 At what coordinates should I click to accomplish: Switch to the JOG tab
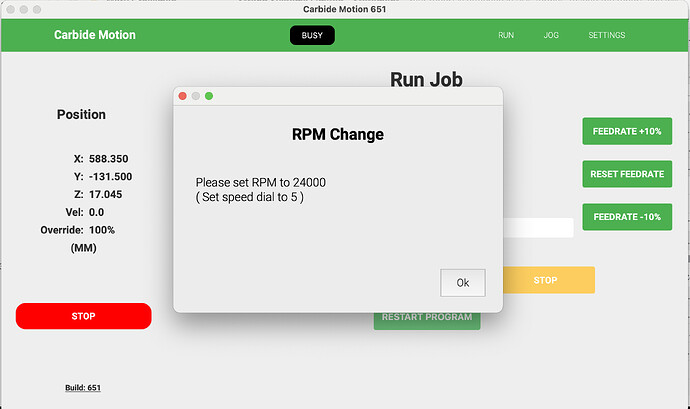(x=551, y=35)
